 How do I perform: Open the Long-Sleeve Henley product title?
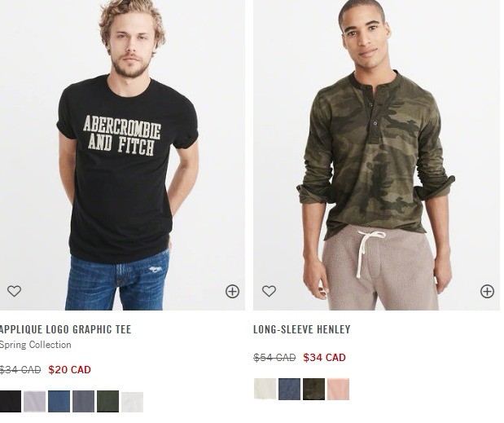302,329
